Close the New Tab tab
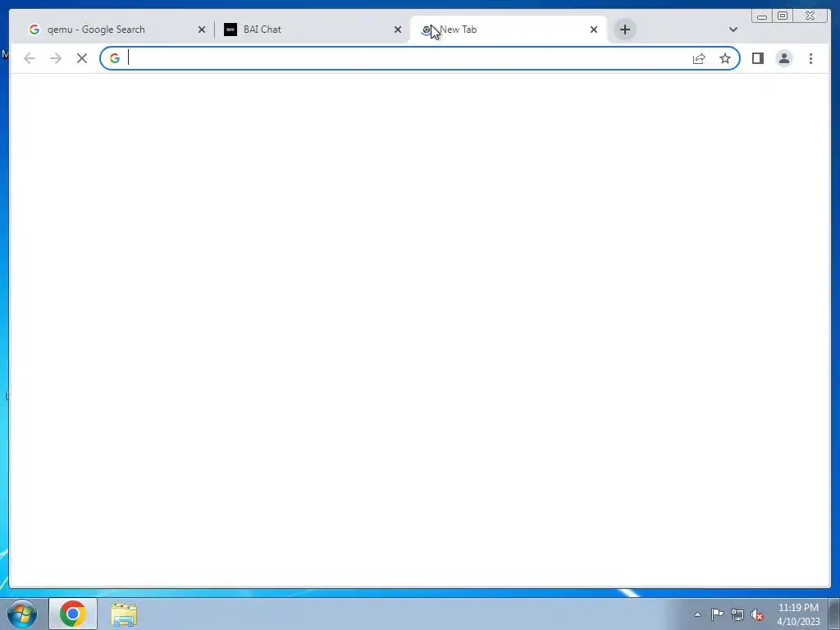Viewport: 840px width, 630px height. [x=594, y=30]
